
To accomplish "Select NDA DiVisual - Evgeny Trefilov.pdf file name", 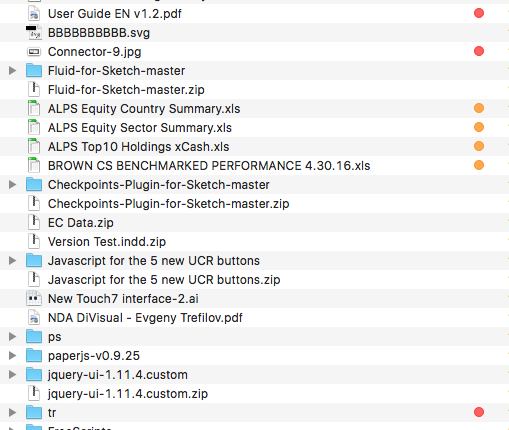I will pos(145,318).
